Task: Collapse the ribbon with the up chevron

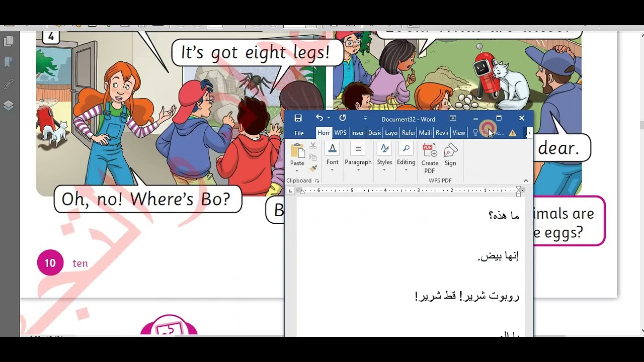Action: pyautogui.click(x=526, y=180)
